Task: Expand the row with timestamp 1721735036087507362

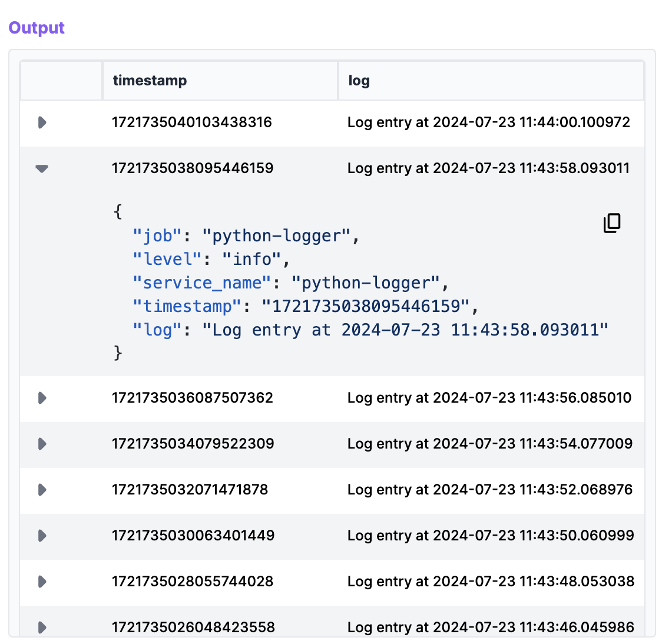Action: (x=42, y=398)
